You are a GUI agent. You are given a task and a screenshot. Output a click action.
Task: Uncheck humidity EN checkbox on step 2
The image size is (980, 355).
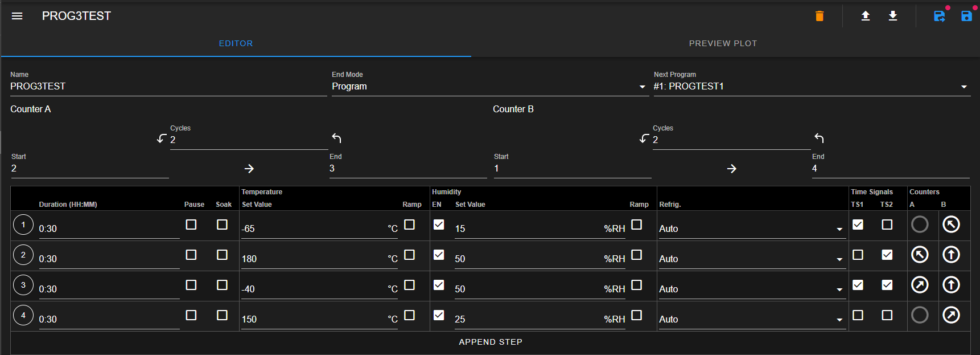point(439,255)
